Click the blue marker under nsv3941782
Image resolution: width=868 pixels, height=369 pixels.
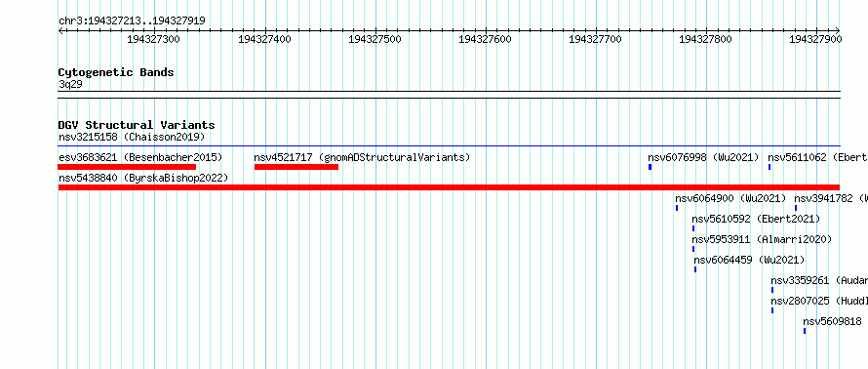pos(796,208)
